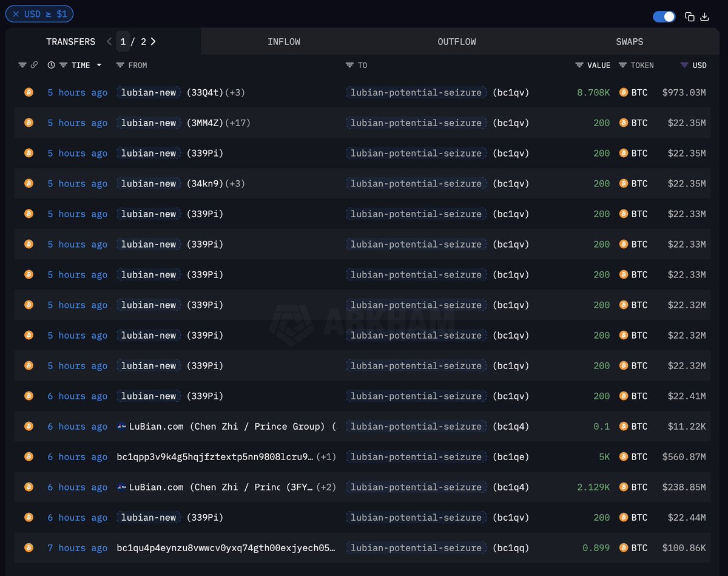This screenshot has height=576, width=728.
Task: Open the TO column filter icon
Action: pyautogui.click(x=349, y=65)
